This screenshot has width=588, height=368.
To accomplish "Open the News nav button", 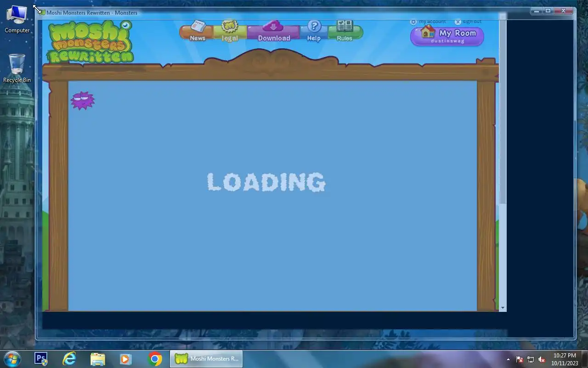I will click(x=197, y=31).
